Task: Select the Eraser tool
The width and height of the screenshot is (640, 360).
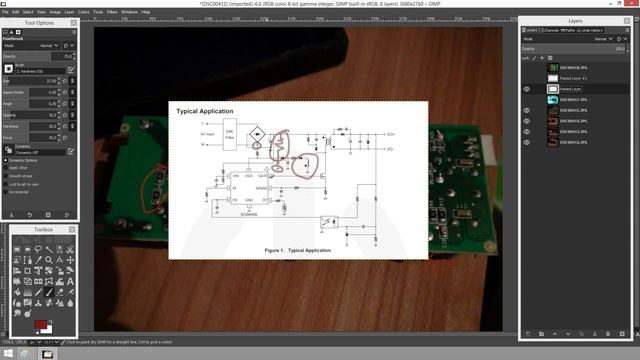Action: coord(60,292)
